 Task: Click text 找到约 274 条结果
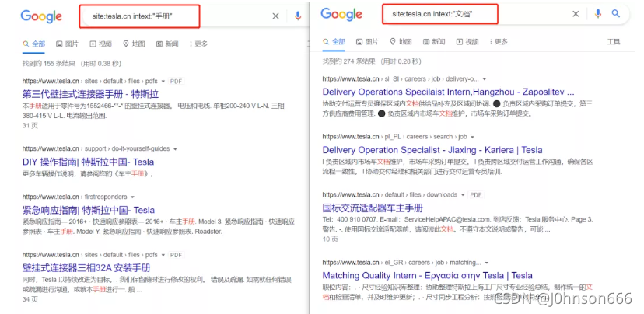point(349,61)
